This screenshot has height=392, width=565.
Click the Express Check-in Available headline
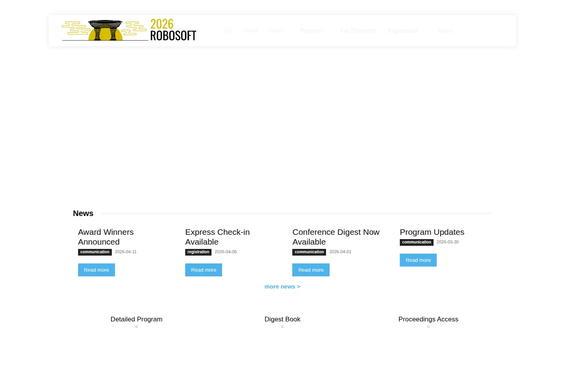(x=217, y=237)
